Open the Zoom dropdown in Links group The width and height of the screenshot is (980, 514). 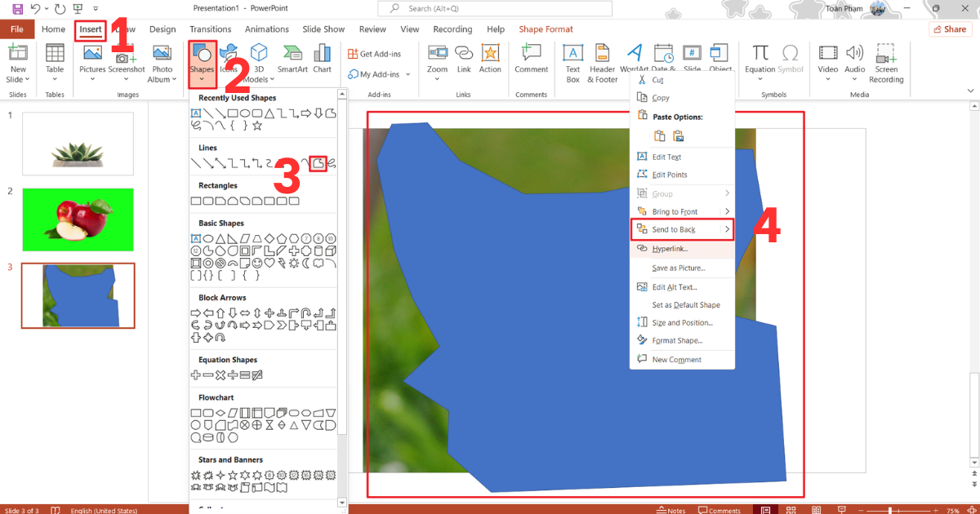pyautogui.click(x=438, y=79)
